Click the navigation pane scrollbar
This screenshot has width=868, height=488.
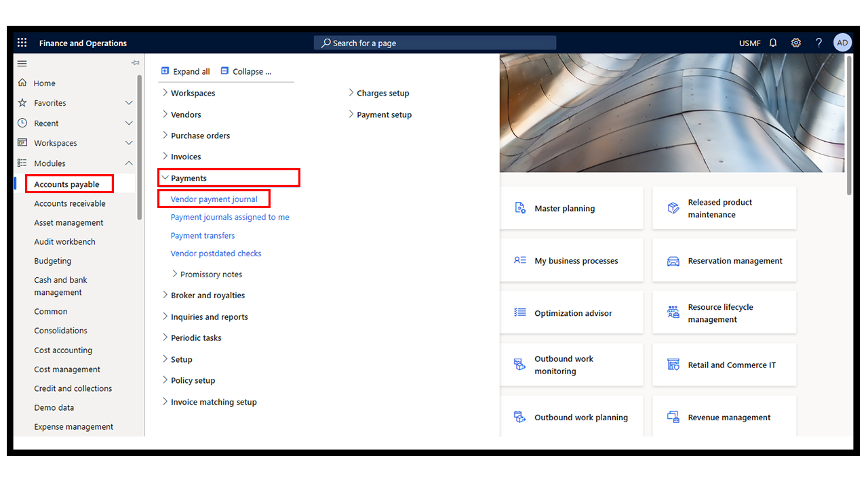(140, 146)
